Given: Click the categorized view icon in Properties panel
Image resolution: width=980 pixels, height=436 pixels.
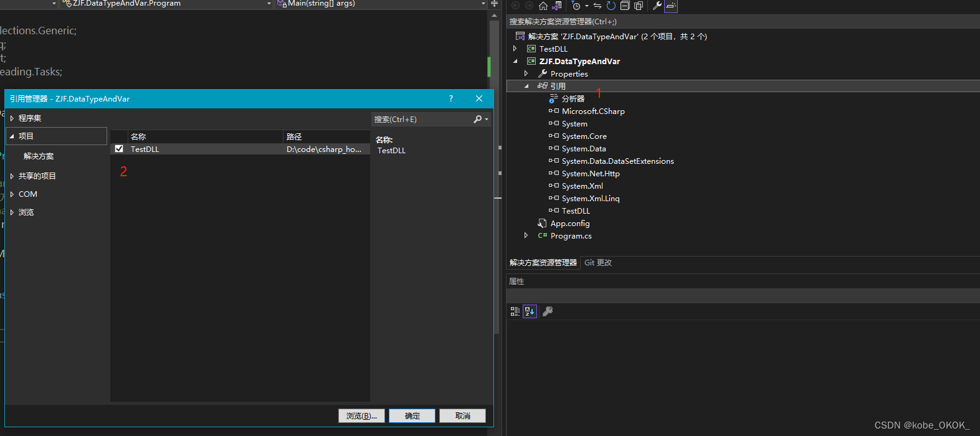Looking at the screenshot, I should click(515, 311).
